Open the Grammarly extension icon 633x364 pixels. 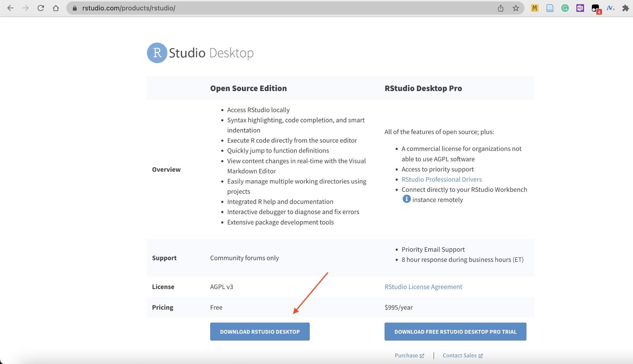(565, 8)
